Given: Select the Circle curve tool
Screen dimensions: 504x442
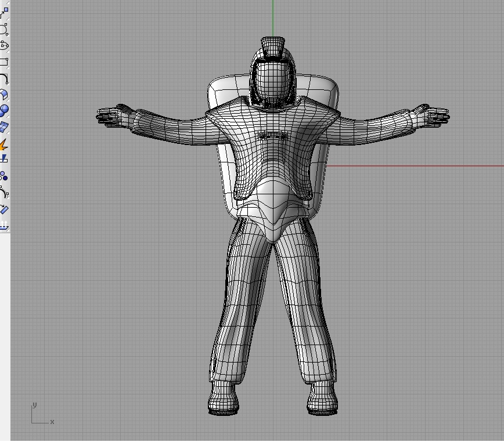Looking at the screenshot, I should (4, 29).
